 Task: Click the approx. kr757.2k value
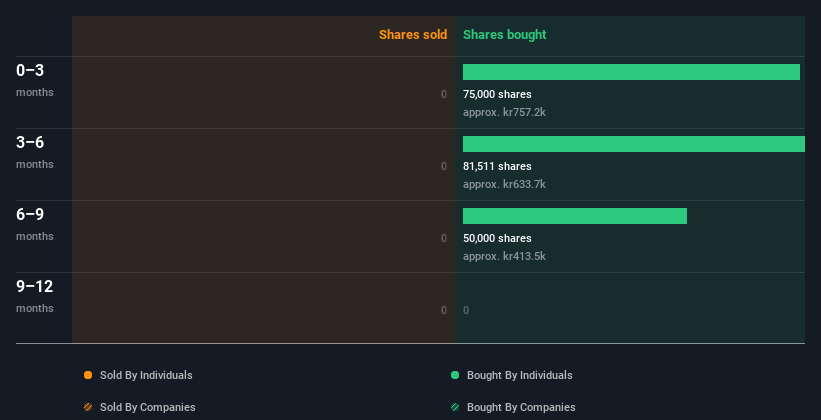click(x=504, y=113)
